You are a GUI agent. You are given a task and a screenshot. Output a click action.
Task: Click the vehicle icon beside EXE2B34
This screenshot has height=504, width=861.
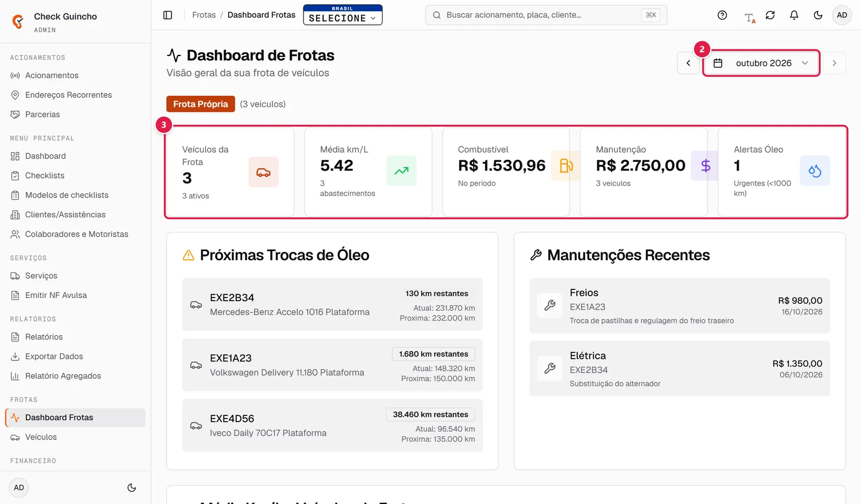point(196,304)
